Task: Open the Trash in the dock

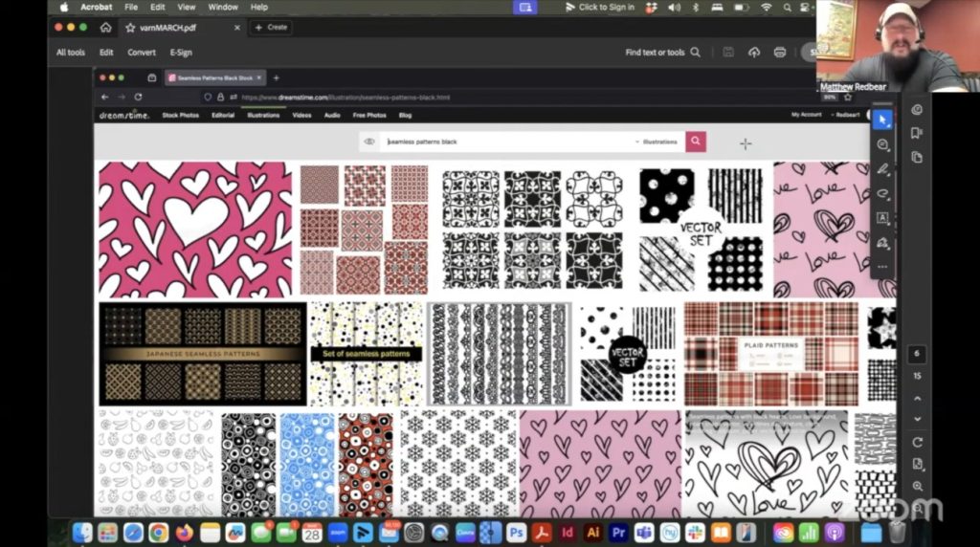Action: (x=897, y=533)
